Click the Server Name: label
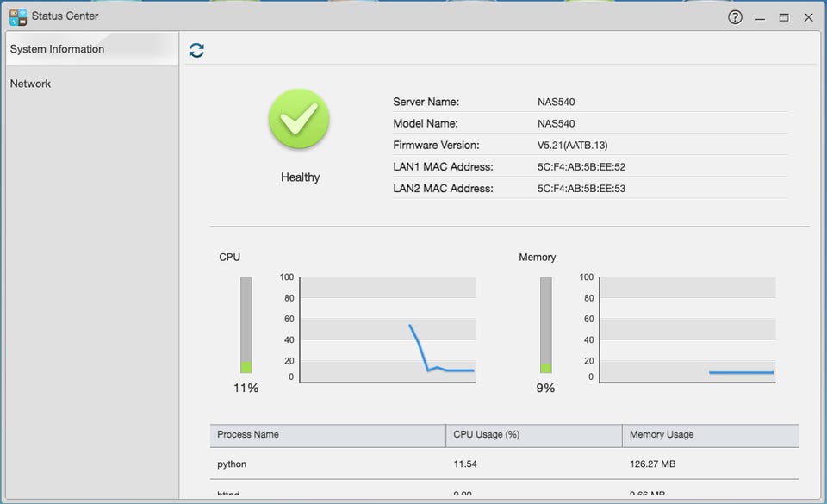This screenshot has width=827, height=504. pos(426,102)
